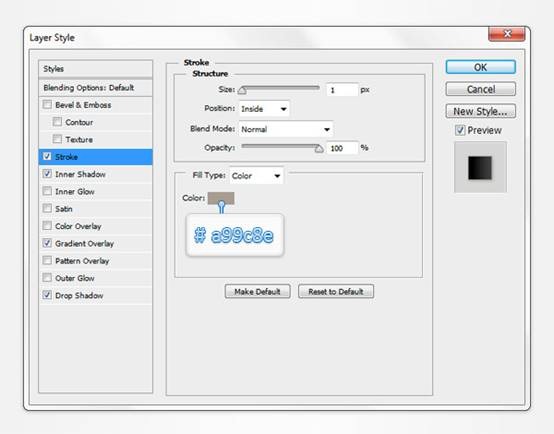Click the stroke Size value field
This screenshot has width=554, height=434.
(342, 90)
